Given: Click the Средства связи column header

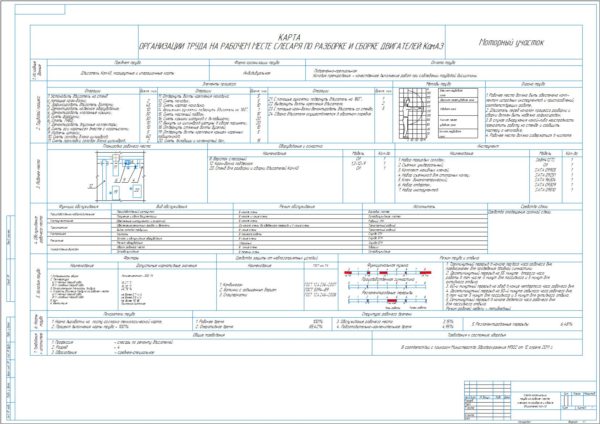Looking at the screenshot, I should click(534, 206).
